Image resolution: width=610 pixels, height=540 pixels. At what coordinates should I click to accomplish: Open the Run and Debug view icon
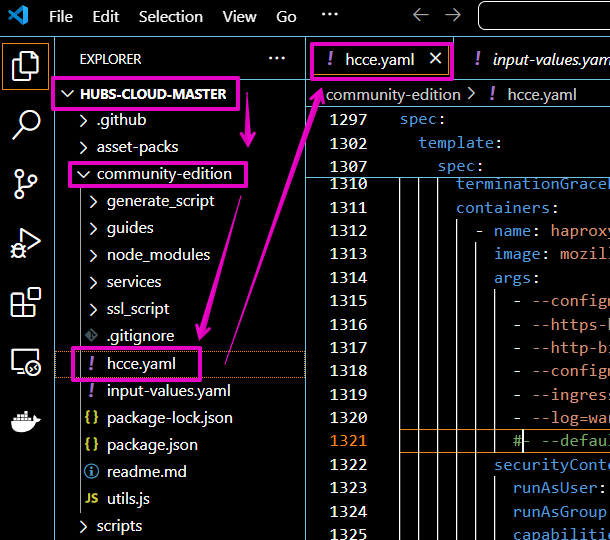pos(25,244)
